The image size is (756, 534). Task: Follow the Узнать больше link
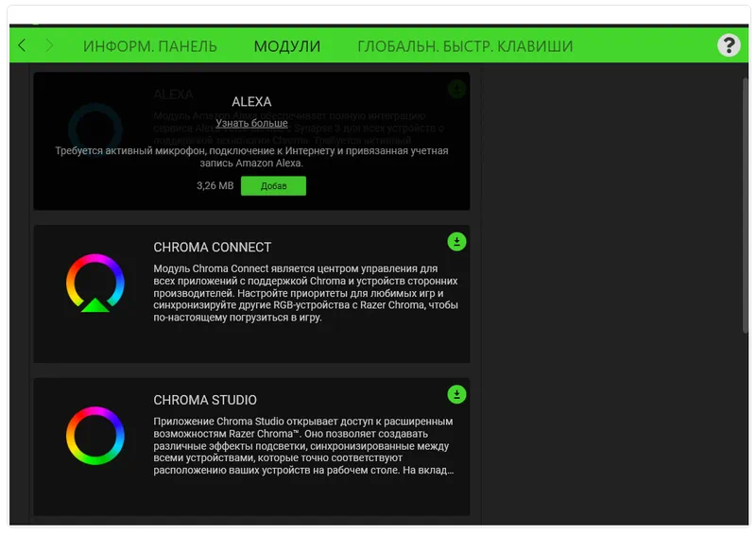[251, 123]
